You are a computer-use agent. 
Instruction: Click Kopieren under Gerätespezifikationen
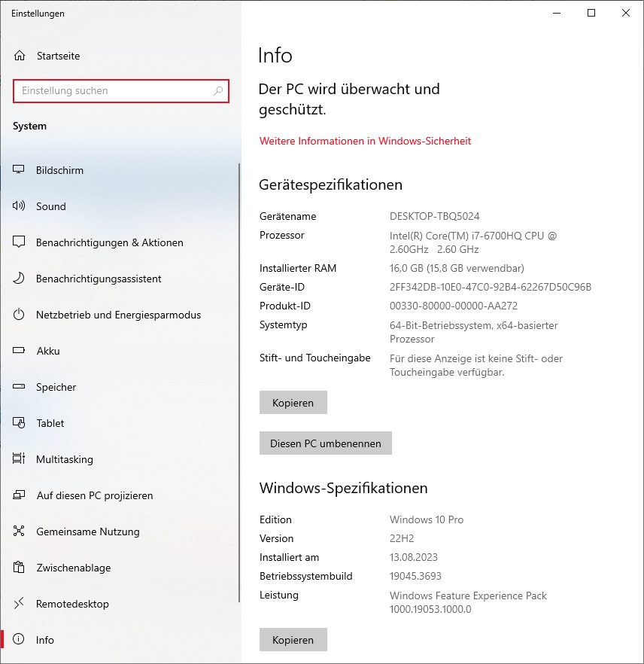(x=293, y=402)
